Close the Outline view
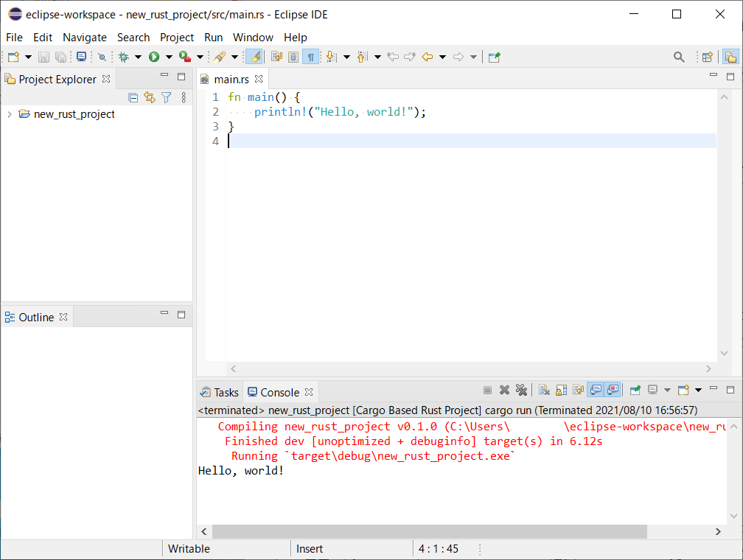Viewport: 743px width, 560px height. coord(63,317)
